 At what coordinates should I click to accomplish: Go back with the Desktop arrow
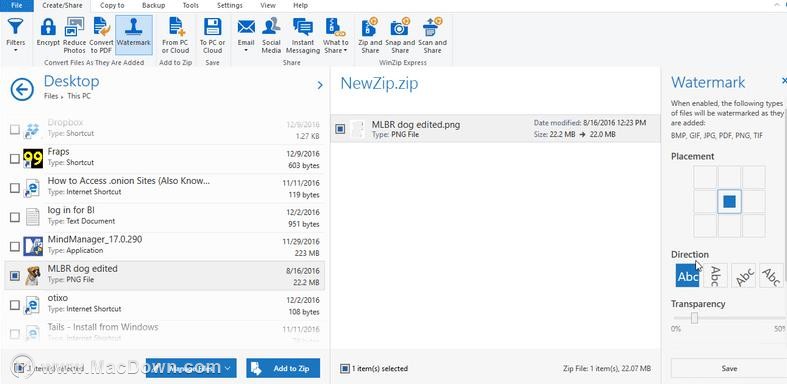22,89
